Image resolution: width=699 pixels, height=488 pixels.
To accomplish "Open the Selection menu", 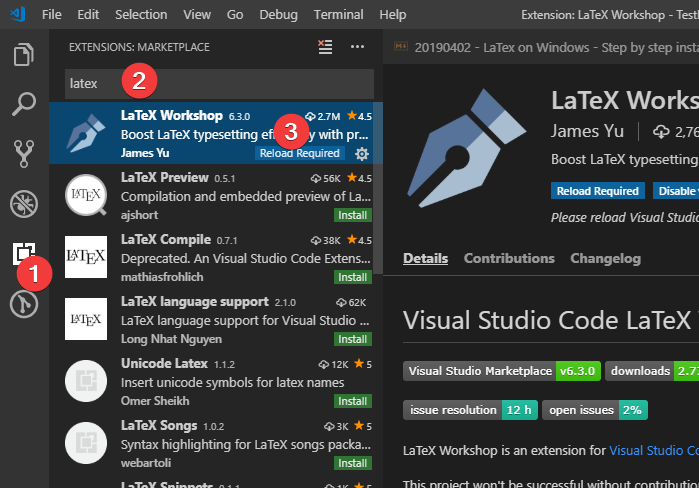I will point(141,14).
